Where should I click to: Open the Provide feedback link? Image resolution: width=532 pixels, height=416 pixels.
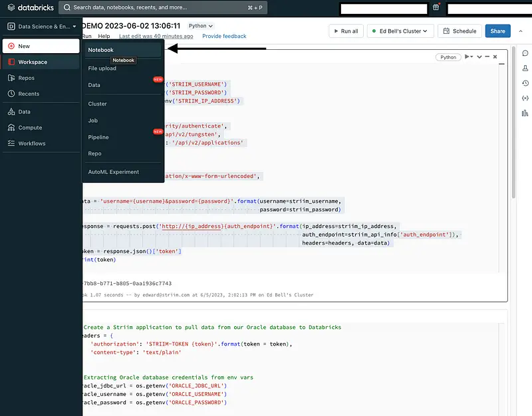(x=224, y=36)
